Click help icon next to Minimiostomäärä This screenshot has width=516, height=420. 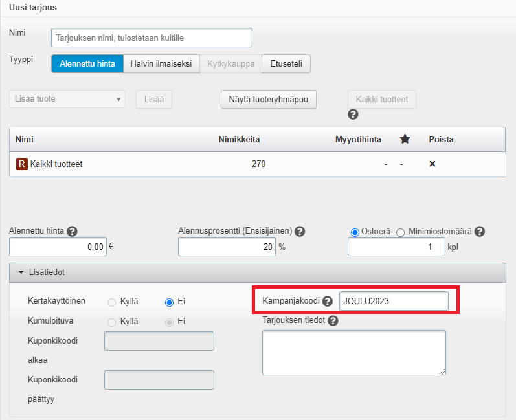pyautogui.click(x=480, y=232)
